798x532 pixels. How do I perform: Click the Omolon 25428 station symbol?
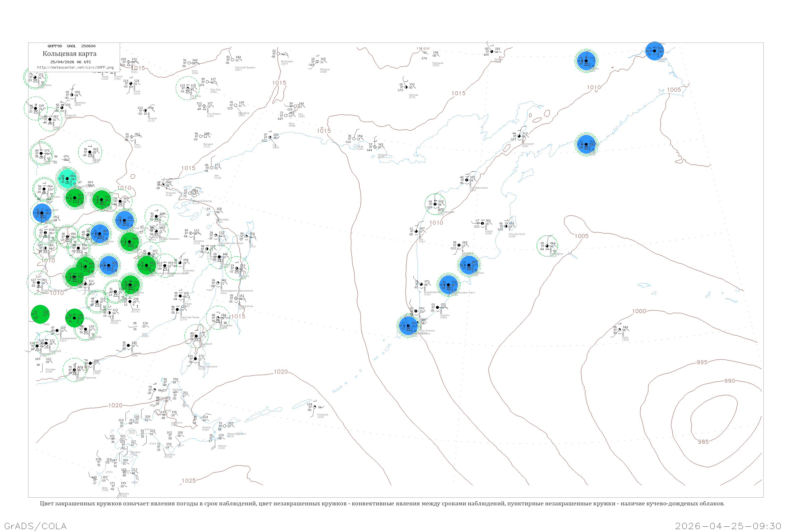(492, 52)
